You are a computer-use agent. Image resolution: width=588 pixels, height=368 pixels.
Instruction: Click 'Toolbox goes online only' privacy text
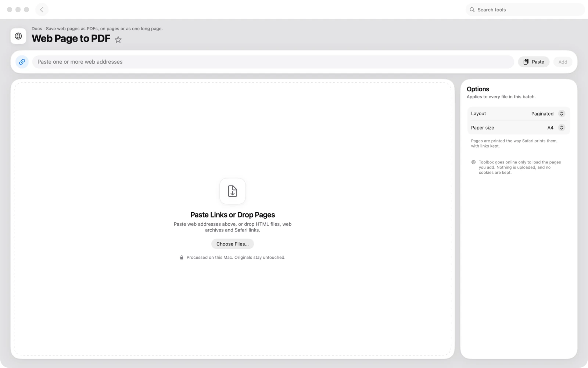[x=520, y=167]
